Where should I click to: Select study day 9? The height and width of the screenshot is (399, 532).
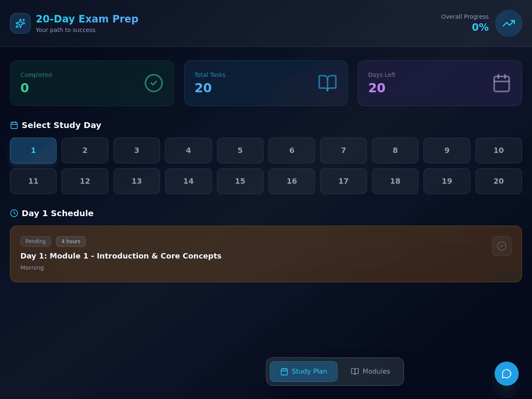pos(447,150)
